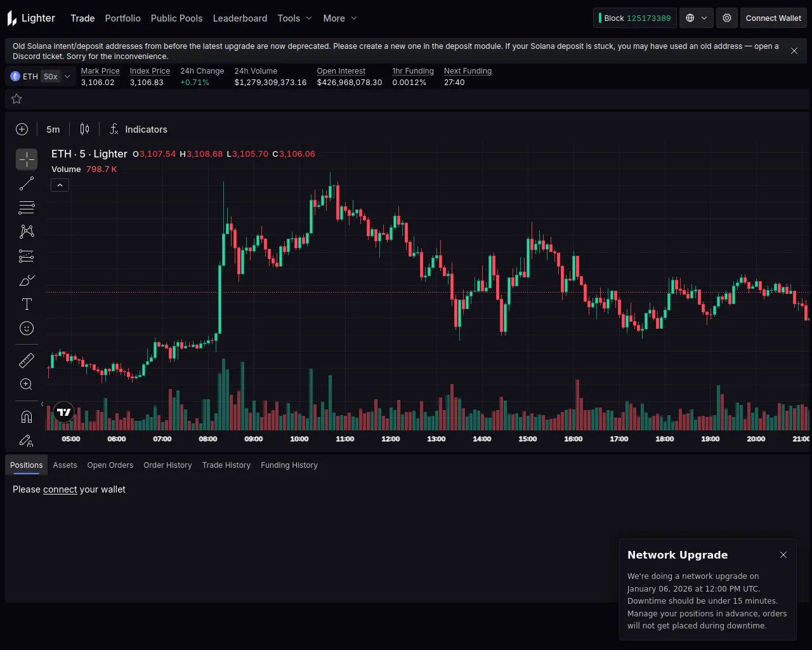Click the Network Upgrade heading
This screenshot has height=650, width=812.
click(678, 555)
